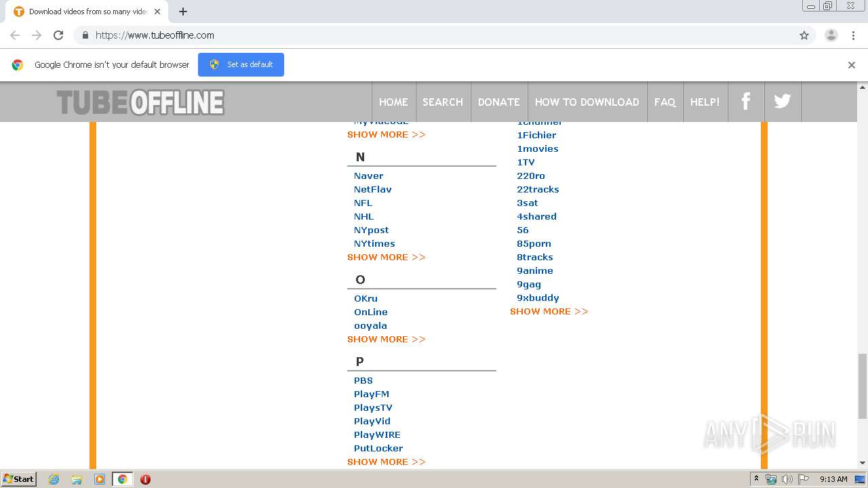Image resolution: width=868 pixels, height=488 pixels.
Task: Open the 1movies link
Action: 538,148
